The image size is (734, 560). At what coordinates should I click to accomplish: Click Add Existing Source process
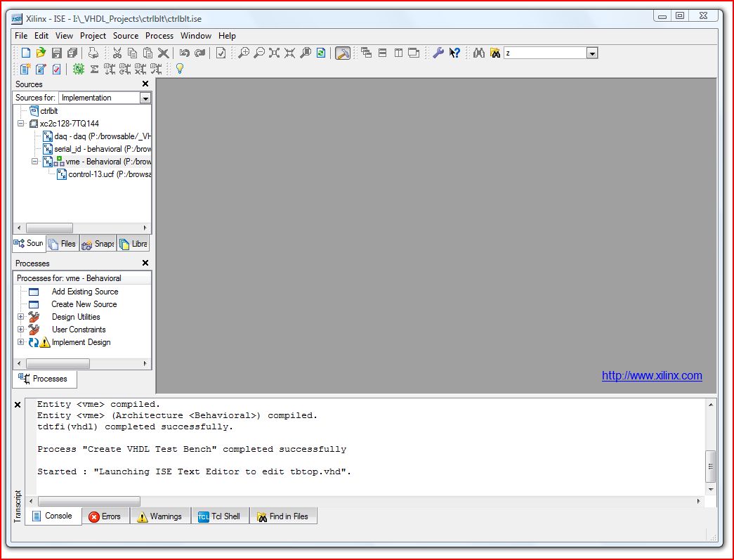coord(85,292)
